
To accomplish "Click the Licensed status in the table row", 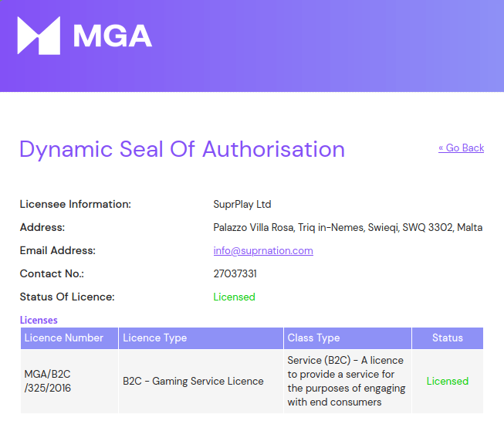I will pos(447,381).
